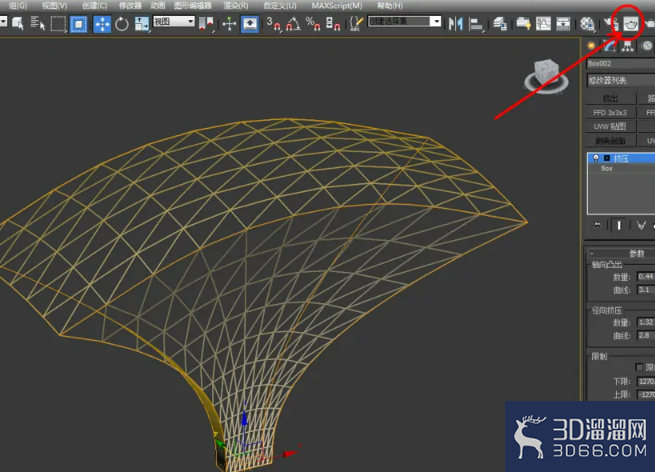Click the 倒角剖面 modifier button
Screen dimensions: 655x472
pos(610,140)
